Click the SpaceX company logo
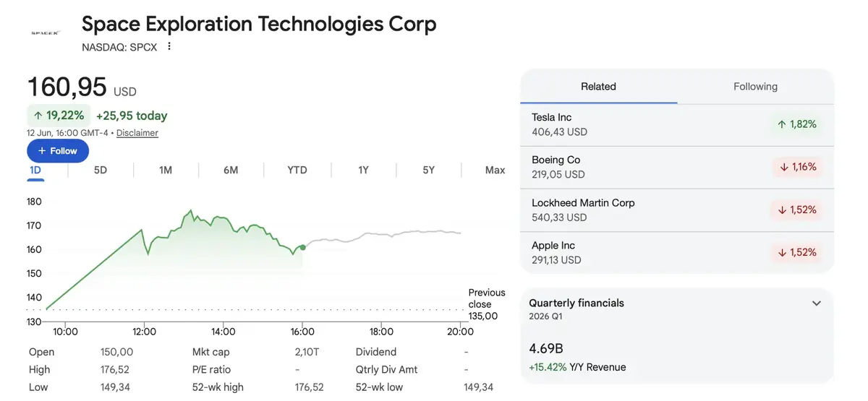868x401 pixels. (x=45, y=33)
